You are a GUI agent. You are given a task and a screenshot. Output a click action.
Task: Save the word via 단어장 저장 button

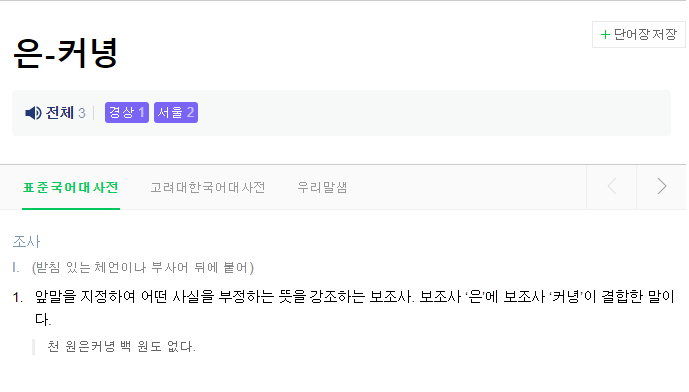pyautogui.click(x=638, y=34)
